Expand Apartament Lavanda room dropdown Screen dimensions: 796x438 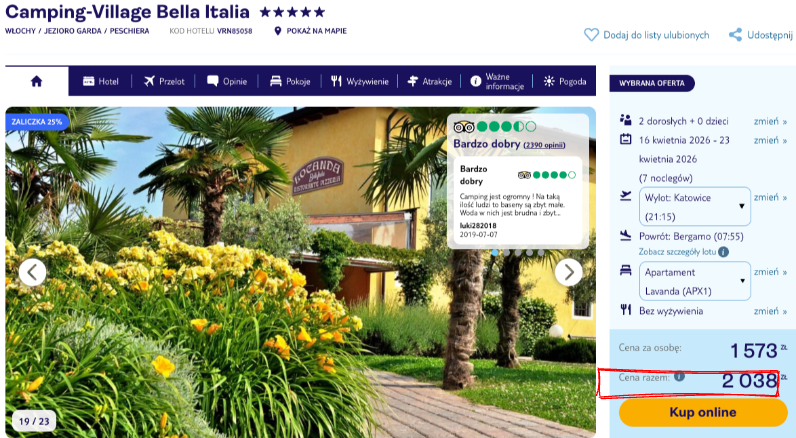click(x=694, y=281)
